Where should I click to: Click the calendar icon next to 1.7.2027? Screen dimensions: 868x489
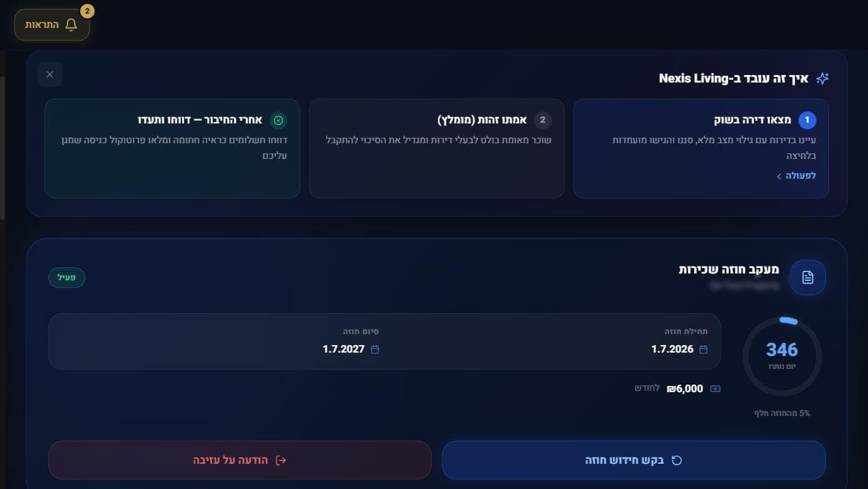374,349
